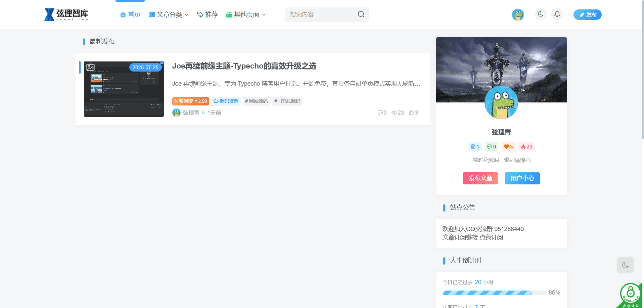Click the 弦理智库 site logo
Viewport: 644px width, 308px height.
click(66, 14)
